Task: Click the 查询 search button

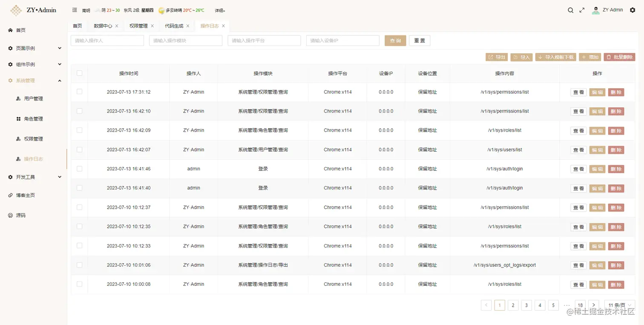Action: [x=395, y=40]
